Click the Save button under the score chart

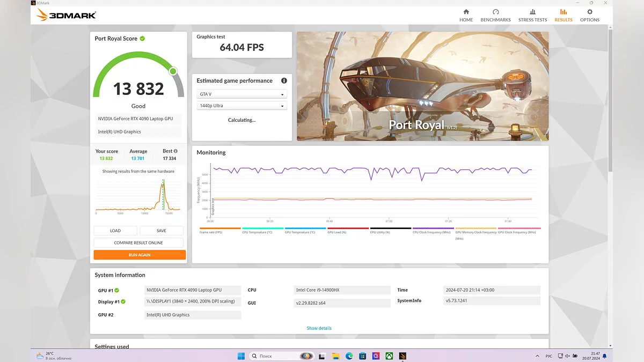coord(162,231)
